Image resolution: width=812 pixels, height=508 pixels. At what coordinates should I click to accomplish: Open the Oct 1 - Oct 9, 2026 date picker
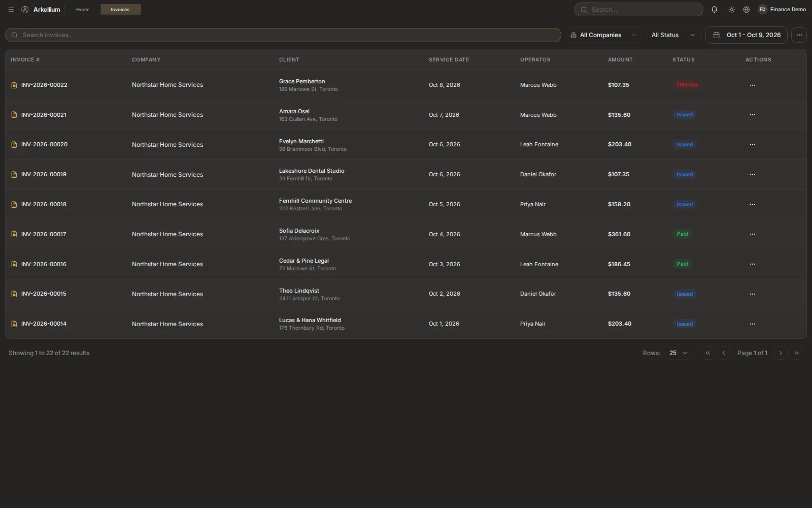(x=747, y=35)
